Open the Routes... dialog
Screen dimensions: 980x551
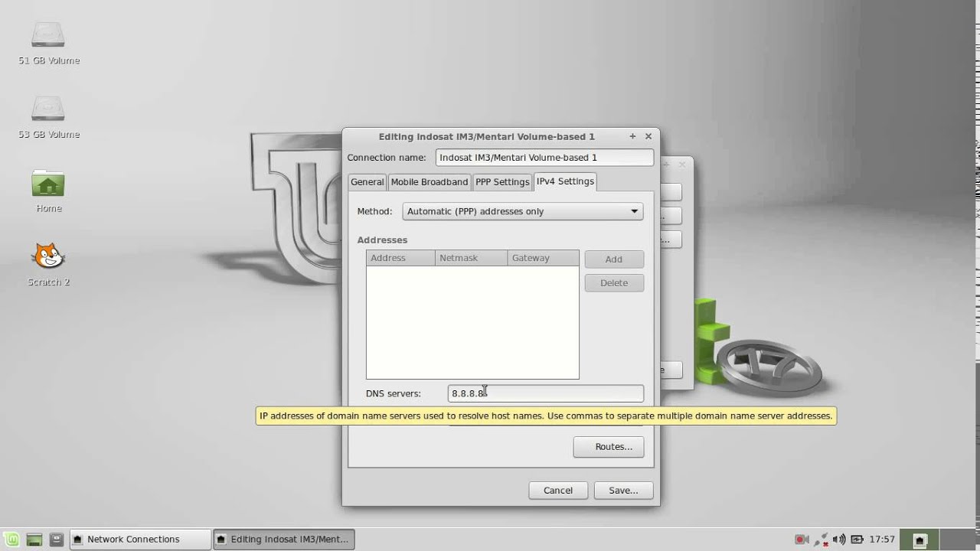click(x=609, y=447)
